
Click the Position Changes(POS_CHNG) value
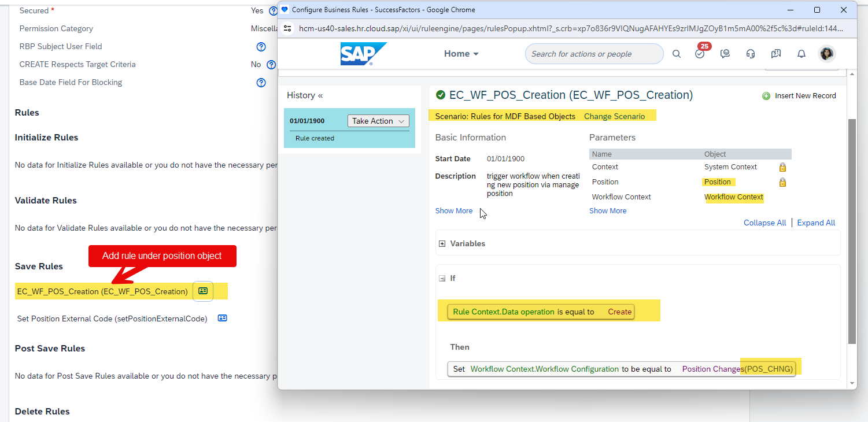pyautogui.click(x=738, y=369)
